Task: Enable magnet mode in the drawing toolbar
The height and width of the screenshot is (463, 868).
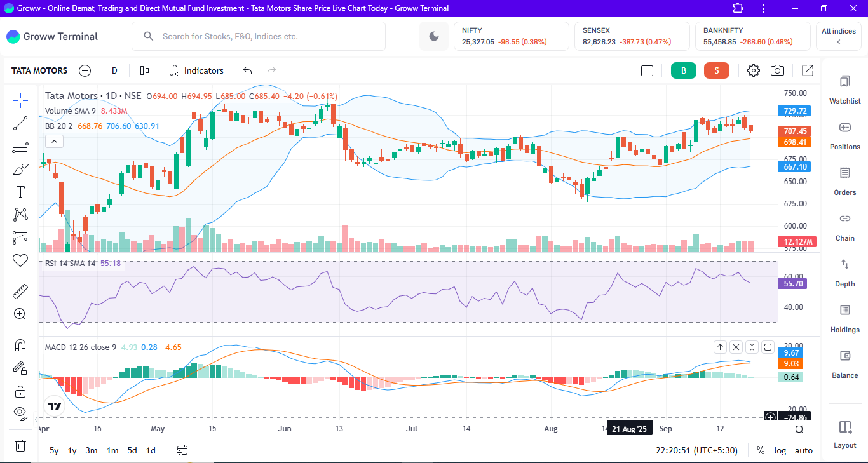Action: [x=20, y=344]
